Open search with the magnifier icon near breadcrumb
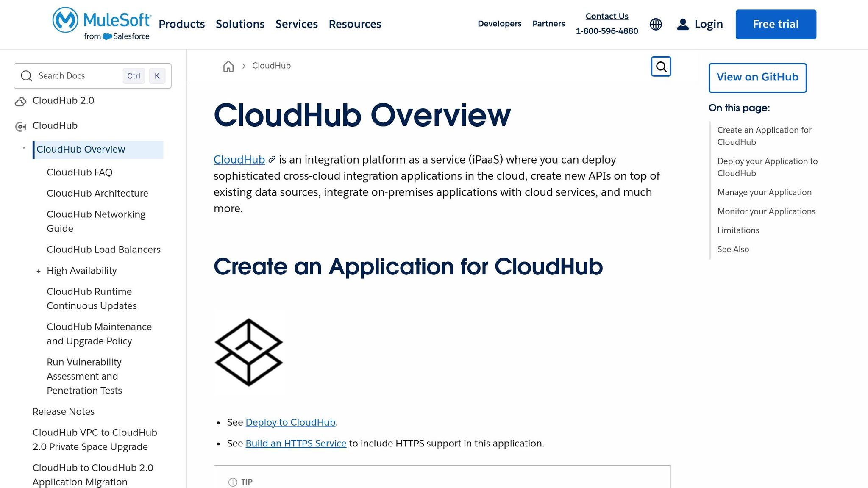868x488 pixels. tap(661, 67)
